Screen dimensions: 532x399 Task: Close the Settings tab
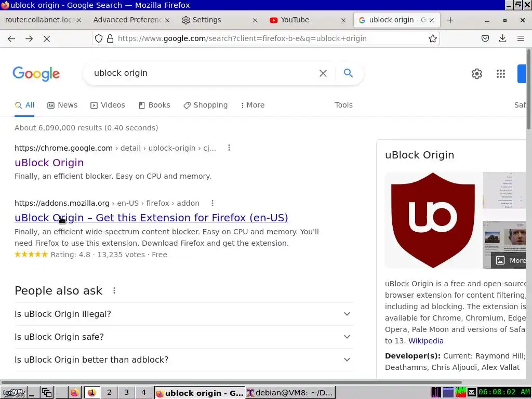[255, 20]
